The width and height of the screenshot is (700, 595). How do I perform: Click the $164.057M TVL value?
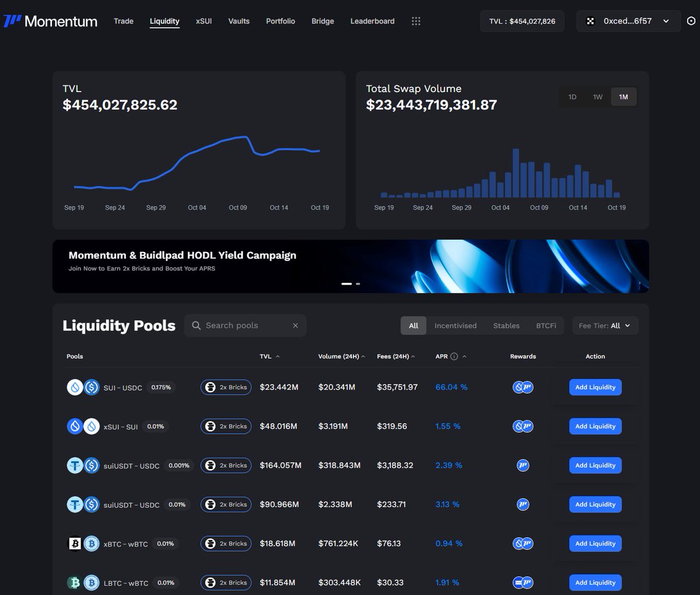[281, 466]
